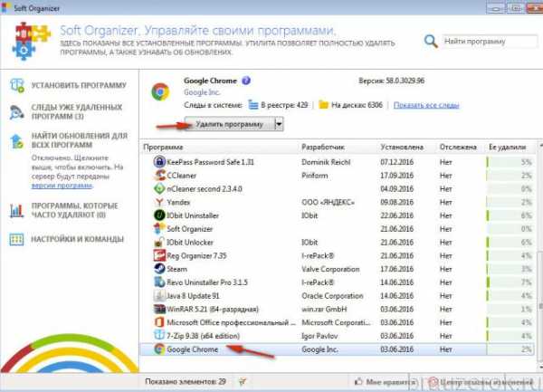Viewport: 543px width, 392px height.
Task: Click the Google Chrome list row icon
Action: click(159, 349)
